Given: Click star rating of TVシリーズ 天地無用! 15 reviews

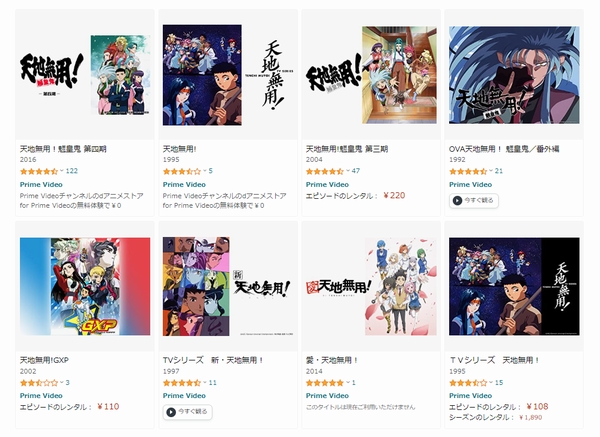Looking at the screenshot, I should [x=468, y=383].
